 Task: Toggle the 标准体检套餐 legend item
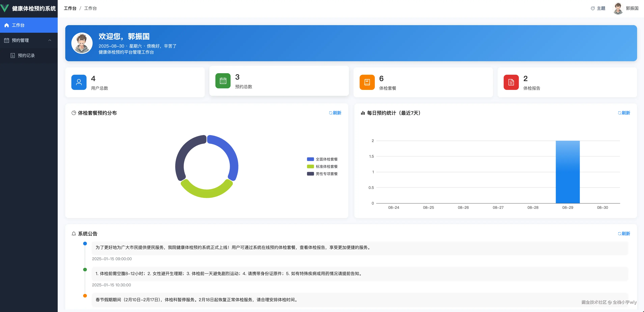[322, 166]
